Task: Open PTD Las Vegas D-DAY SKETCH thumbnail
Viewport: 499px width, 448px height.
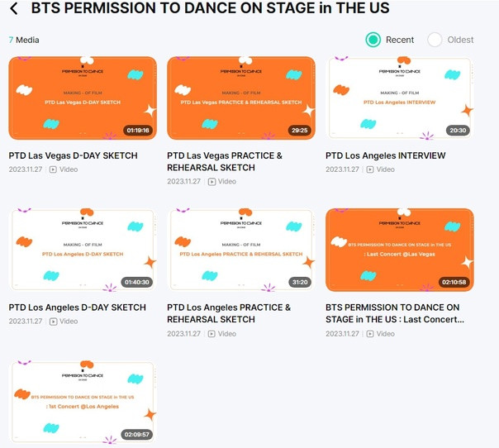Action: point(83,98)
